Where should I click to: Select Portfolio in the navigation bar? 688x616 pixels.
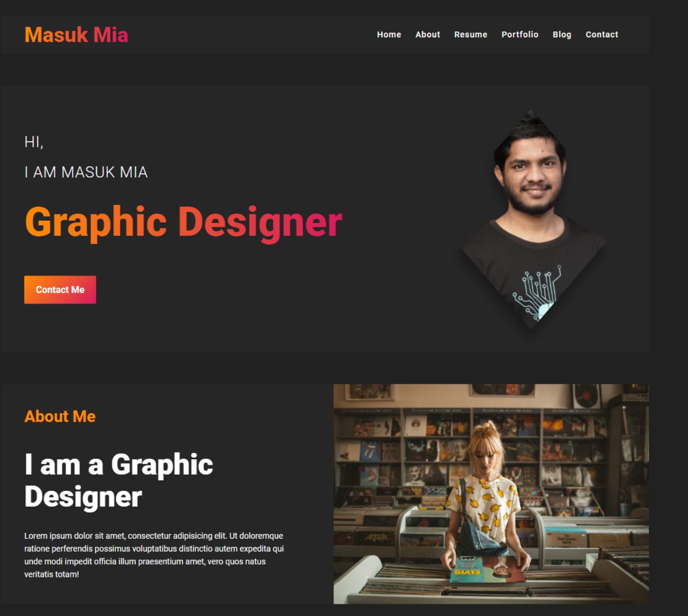[520, 34]
